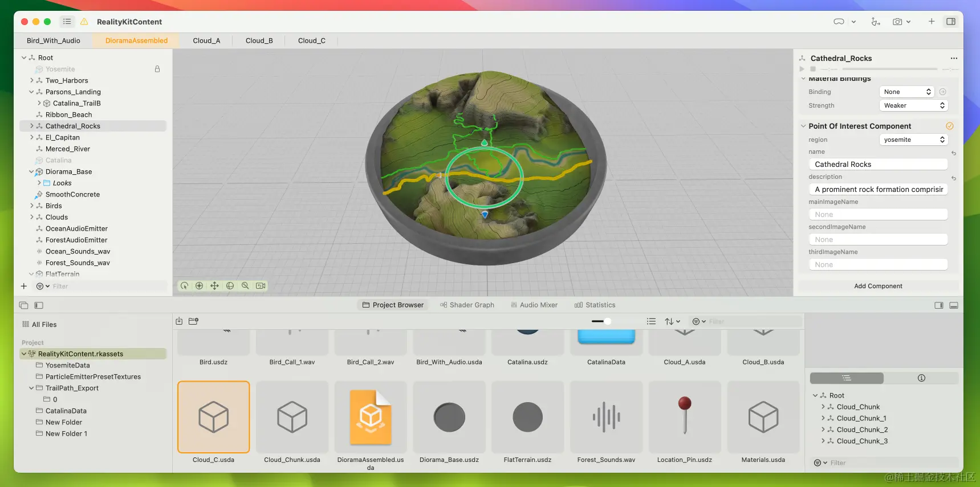980x487 pixels.
Task: Click the stop button under Cathedral_Rocks
Action: [x=813, y=69]
